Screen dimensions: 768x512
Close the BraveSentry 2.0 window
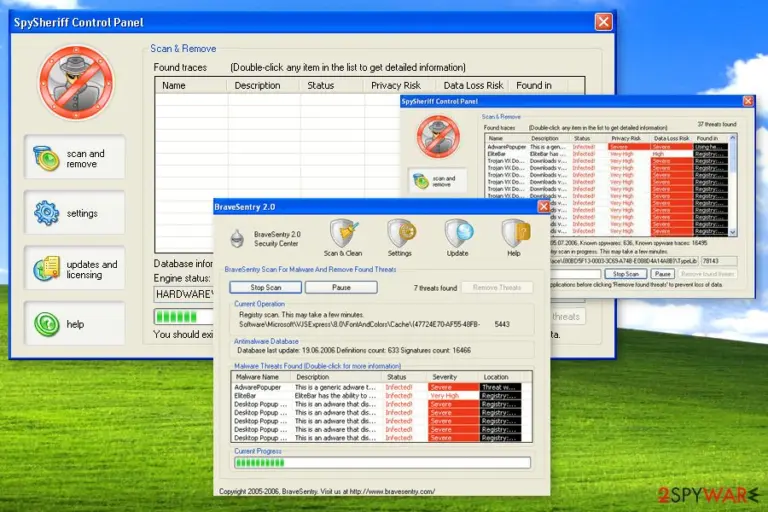coord(543,207)
